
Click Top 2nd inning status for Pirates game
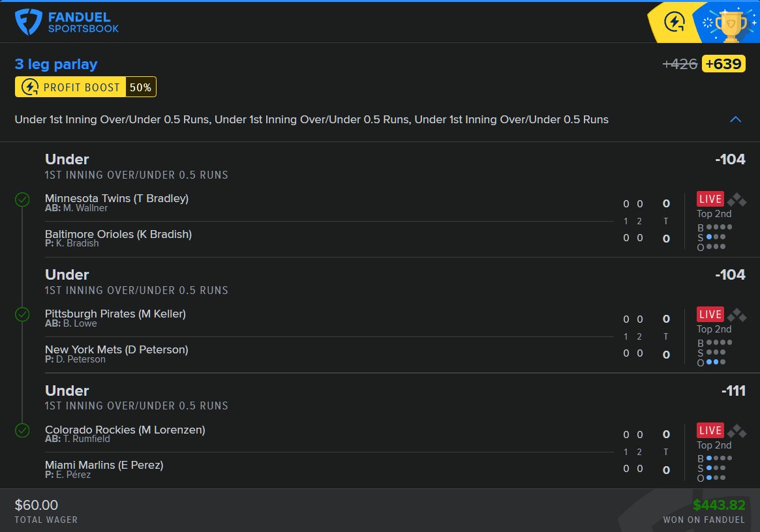pyautogui.click(x=714, y=329)
